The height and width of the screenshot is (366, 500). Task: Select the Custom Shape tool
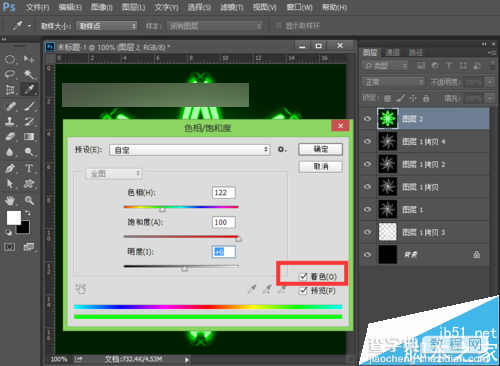pos(29,184)
